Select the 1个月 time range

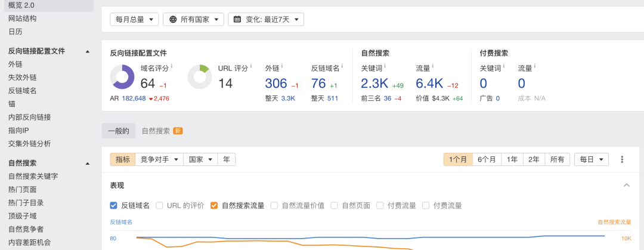click(458, 159)
